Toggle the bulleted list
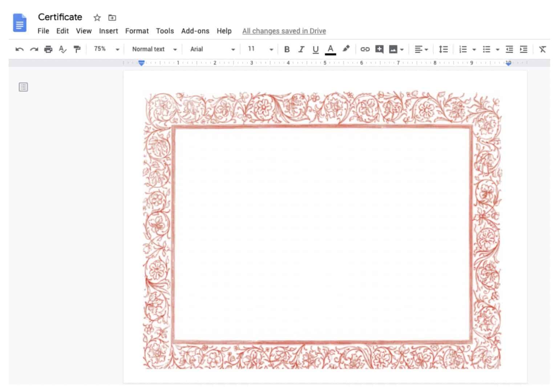558x392 pixels. coord(486,49)
